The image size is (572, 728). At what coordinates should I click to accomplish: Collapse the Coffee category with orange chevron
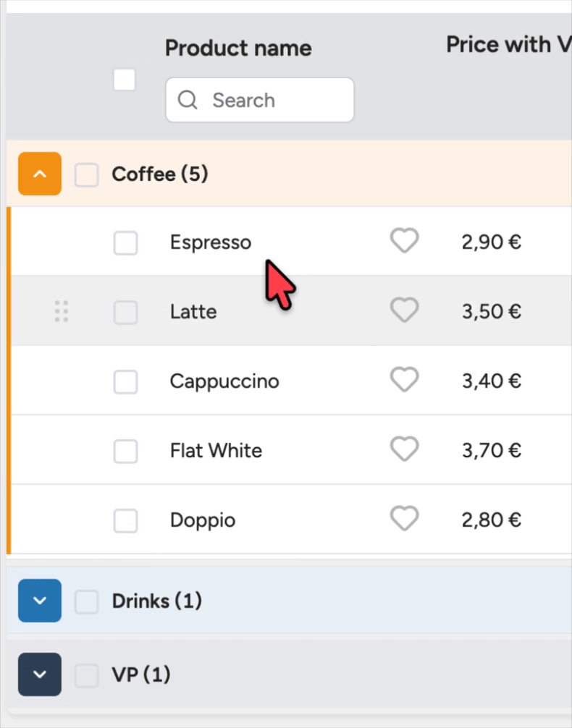40,174
